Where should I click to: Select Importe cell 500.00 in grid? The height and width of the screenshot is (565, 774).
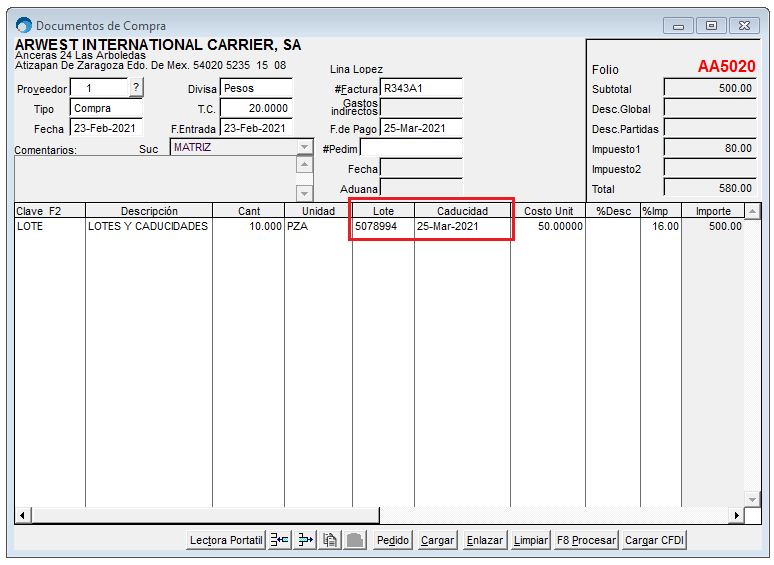(x=713, y=226)
